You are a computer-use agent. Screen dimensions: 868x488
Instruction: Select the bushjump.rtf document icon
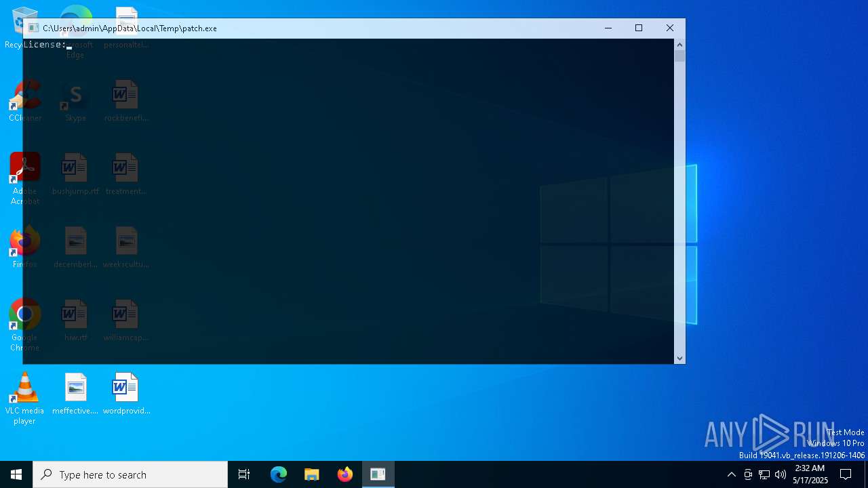(75, 174)
